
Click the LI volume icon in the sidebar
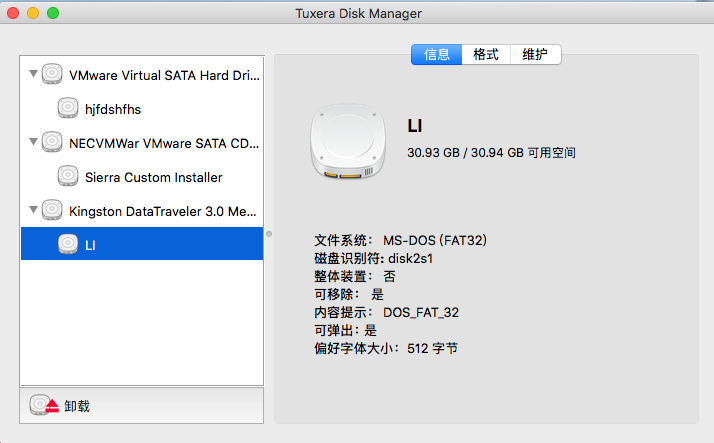click(68, 244)
